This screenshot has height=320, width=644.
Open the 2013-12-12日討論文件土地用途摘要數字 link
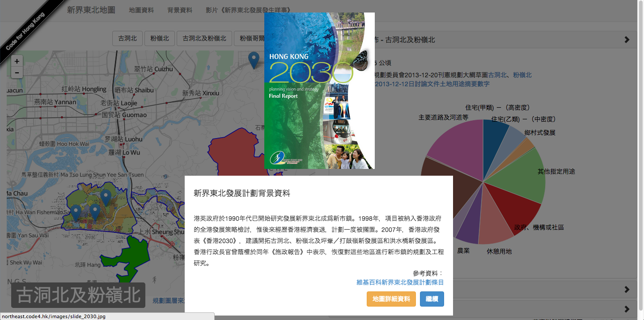(432, 84)
